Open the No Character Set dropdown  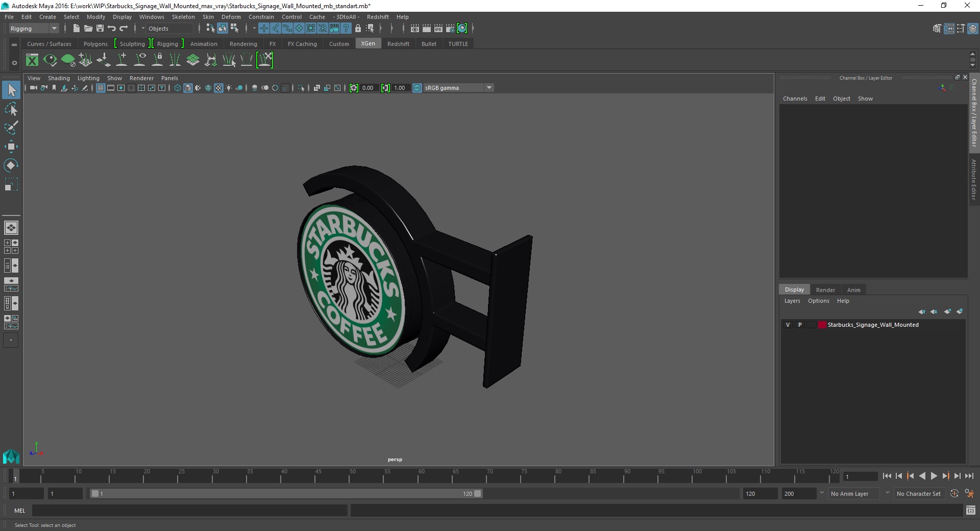[919, 494]
